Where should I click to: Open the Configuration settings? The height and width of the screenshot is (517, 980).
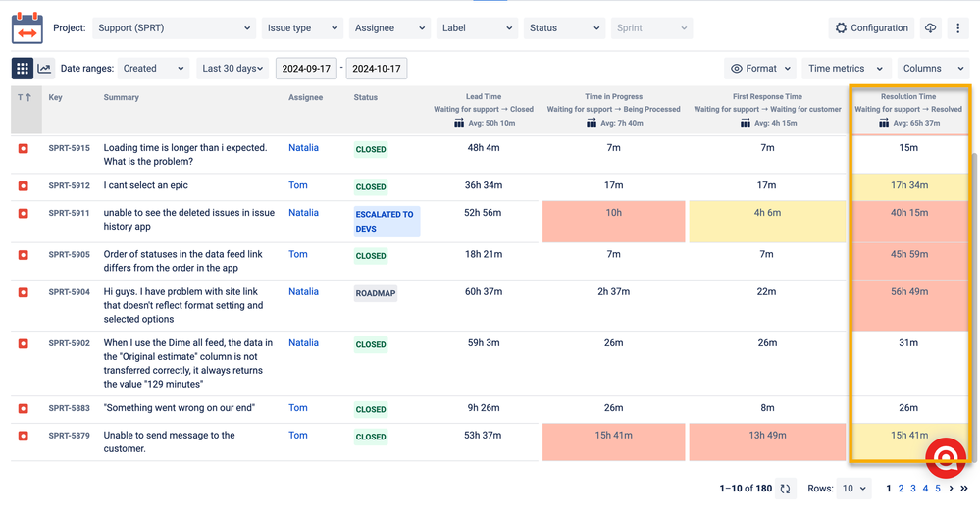pyautogui.click(x=871, y=28)
